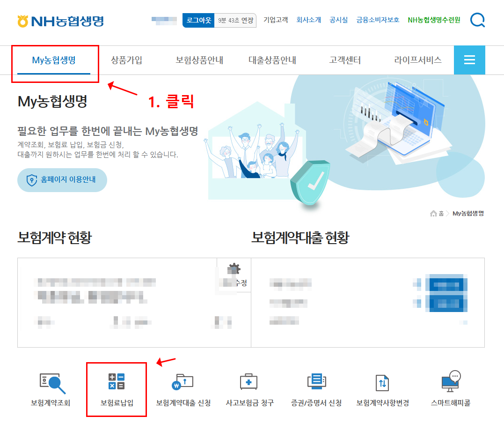Open the 공시실 link

pos(338,20)
